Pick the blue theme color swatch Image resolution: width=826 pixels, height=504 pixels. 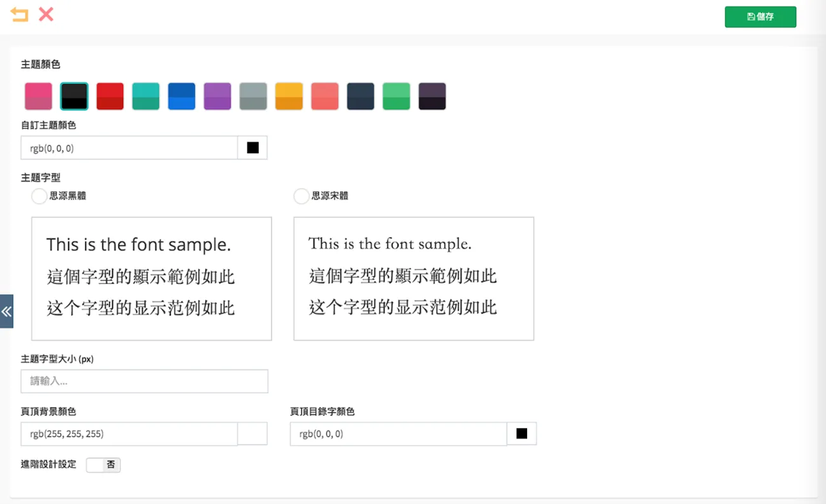[x=181, y=97]
